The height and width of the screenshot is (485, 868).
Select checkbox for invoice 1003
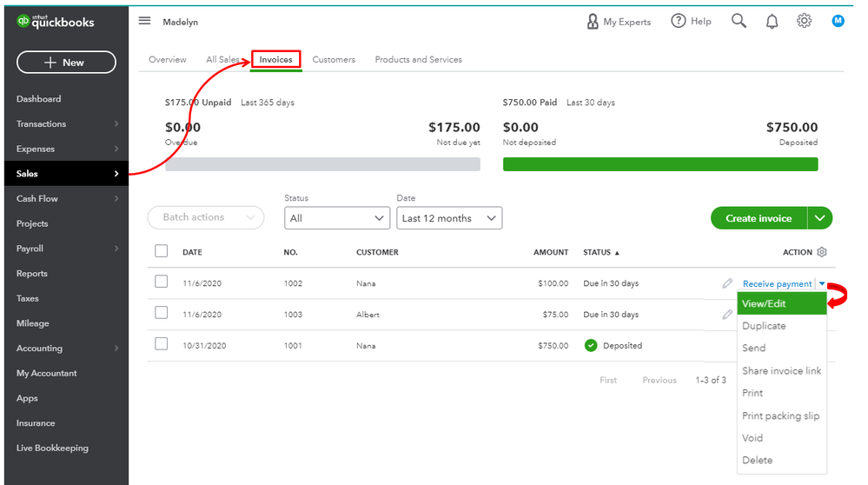click(161, 312)
